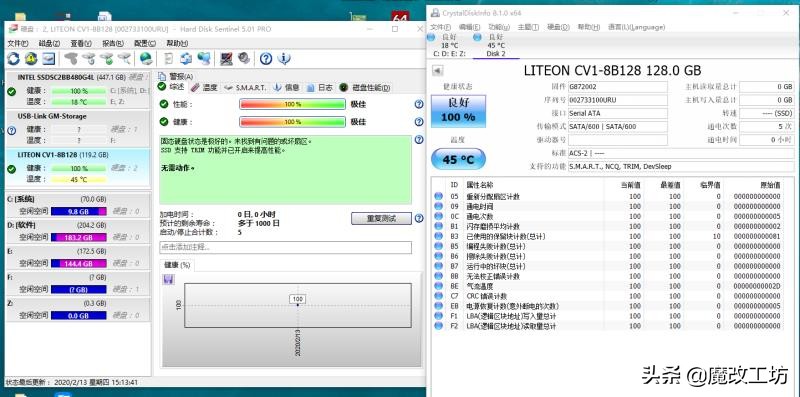Click the help icon beside the 性能 bar
The width and height of the screenshot is (800, 397).
click(419, 104)
